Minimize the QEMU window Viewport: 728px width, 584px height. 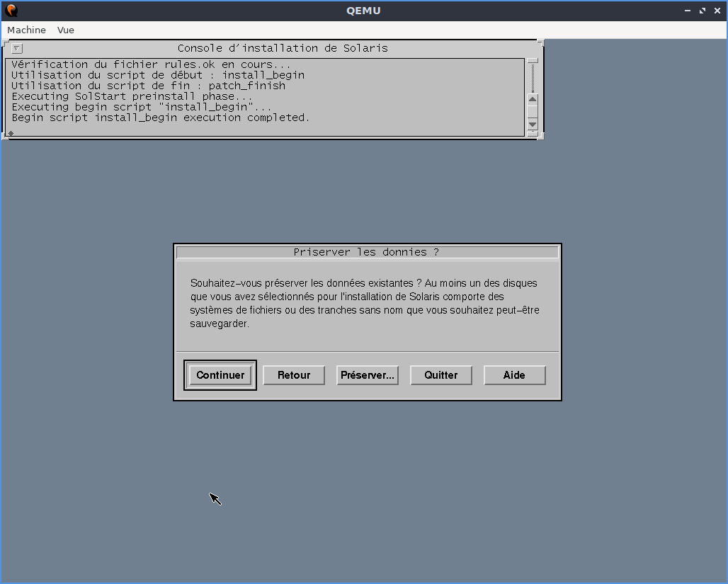coord(688,10)
